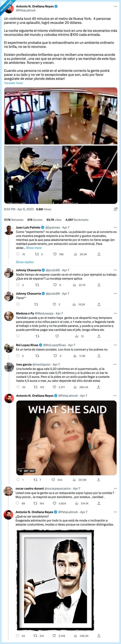The width and height of the screenshot is (121, 644).
Task: Pause the 'What She Said' GIF
Action: tap(21, 471)
